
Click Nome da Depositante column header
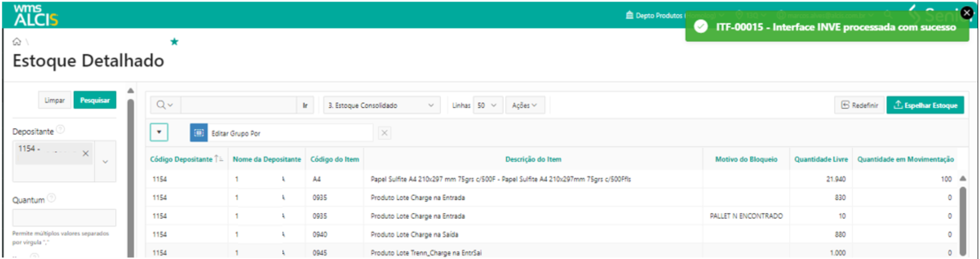pos(267,159)
